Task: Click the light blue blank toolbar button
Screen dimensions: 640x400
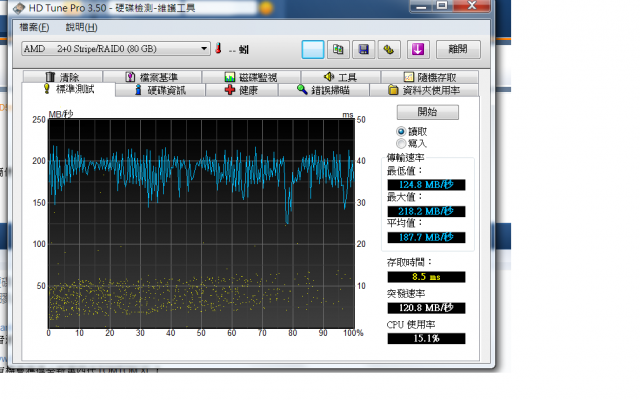Action: pos(313,49)
